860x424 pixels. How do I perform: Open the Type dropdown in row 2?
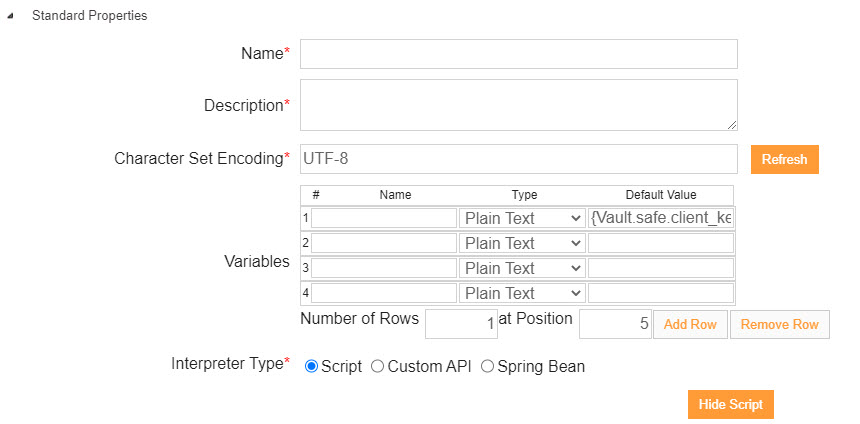[x=522, y=243]
